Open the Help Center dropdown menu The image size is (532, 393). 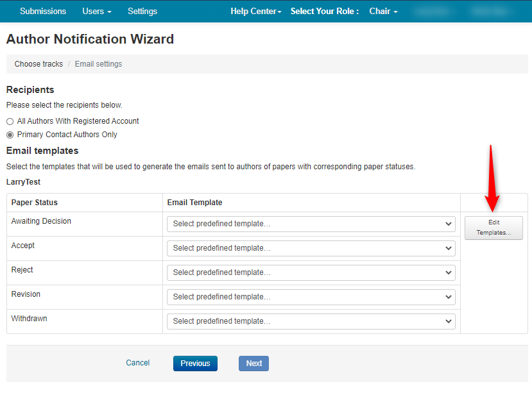pos(255,12)
